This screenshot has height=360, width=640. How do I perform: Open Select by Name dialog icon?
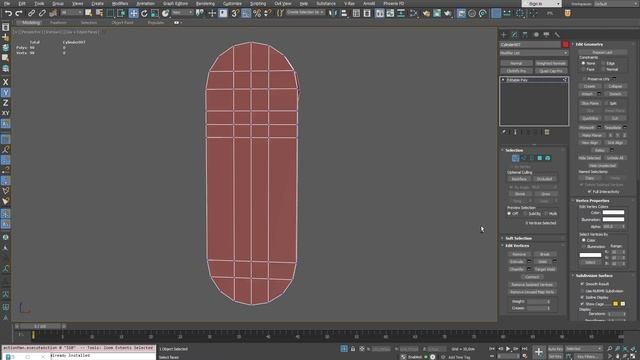99,13
